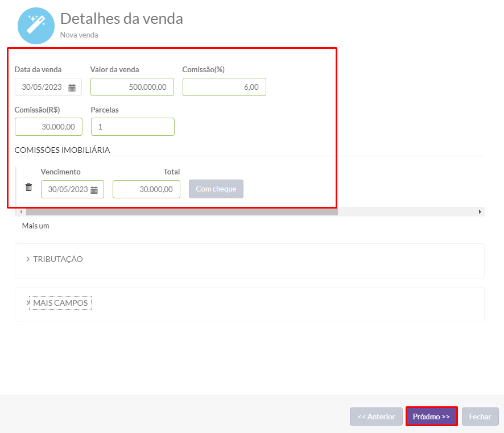
Task: Click the horizontal scrollbar thumb
Action: [x=182, y=212]
